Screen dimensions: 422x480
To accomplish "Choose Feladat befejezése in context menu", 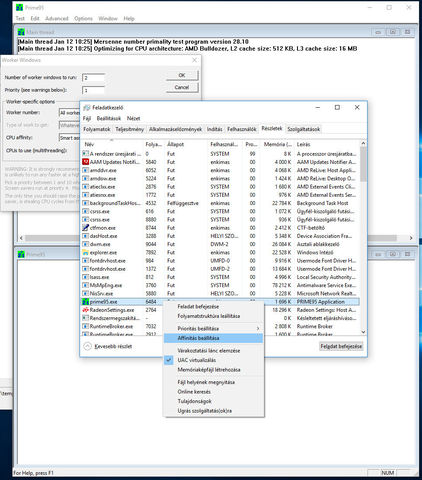I will [213, 306].
